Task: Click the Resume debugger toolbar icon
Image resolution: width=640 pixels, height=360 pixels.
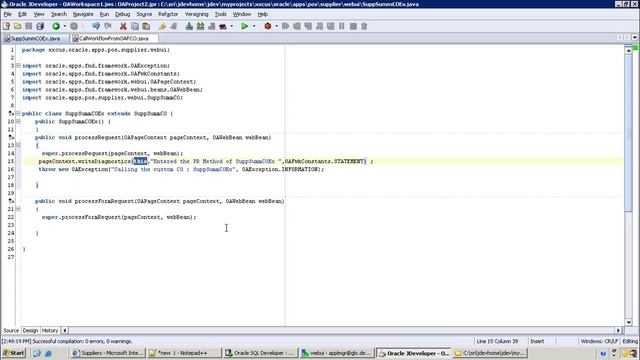Action: pos(285,26)
